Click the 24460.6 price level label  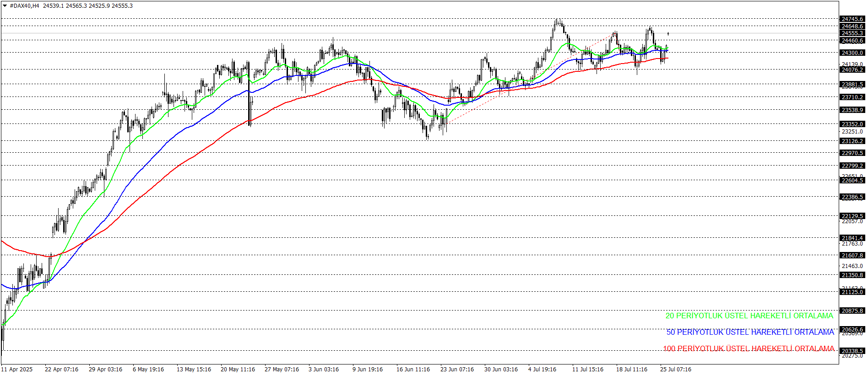[852, 40]
